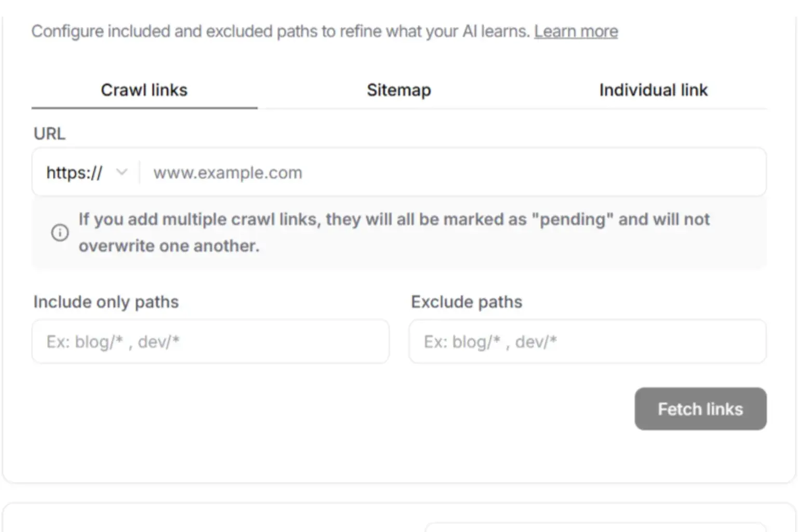The height and width of the screenshot is (532, 798).
Task: Click the Configure included and excluded paths description
Action: point(281,32)
